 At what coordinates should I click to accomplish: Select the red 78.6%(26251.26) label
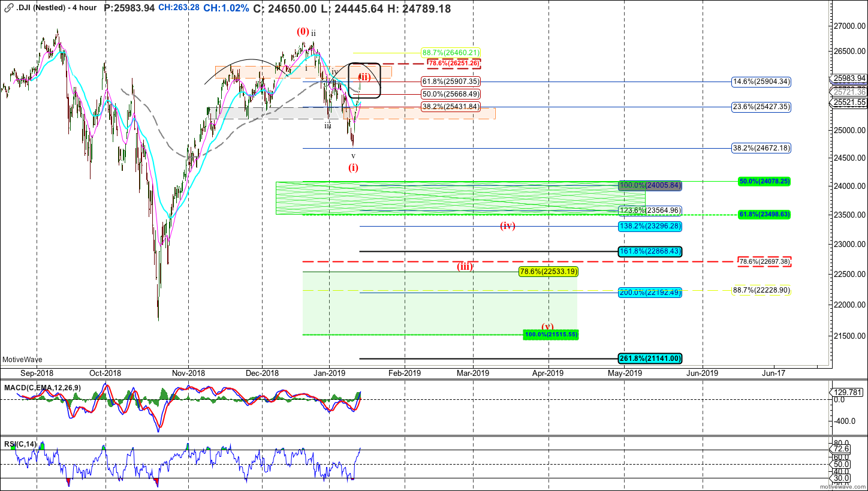(454, 63)
